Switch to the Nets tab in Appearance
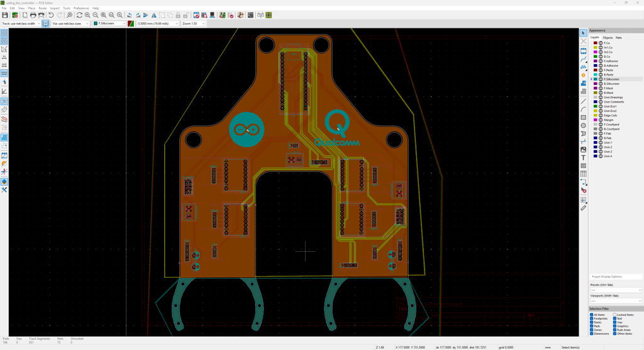 click(619, 37)
